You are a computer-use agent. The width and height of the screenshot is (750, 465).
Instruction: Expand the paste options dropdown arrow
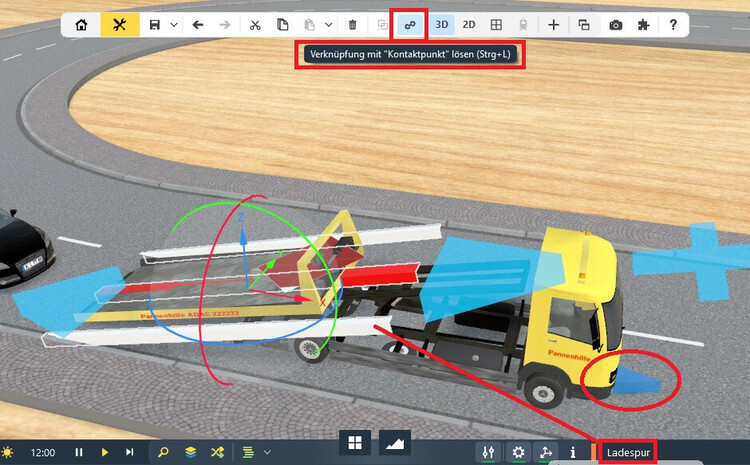tap(329, 25)
